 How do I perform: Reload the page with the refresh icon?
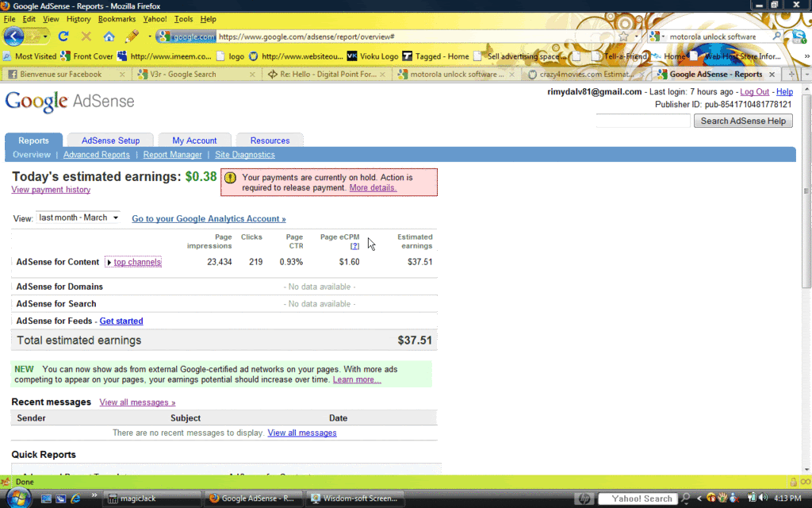coord(63,37)
